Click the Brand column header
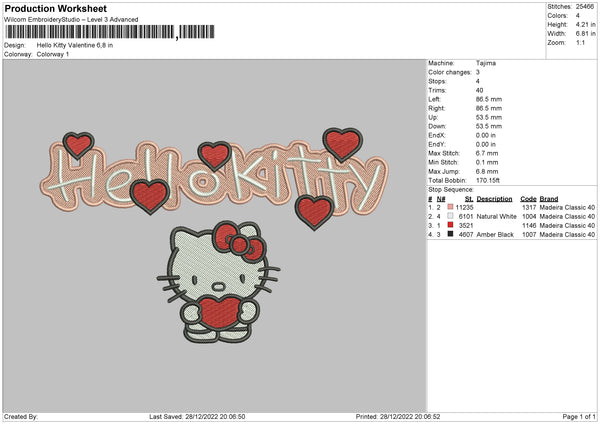The image size is (600, 424). click(x=549, y=199)
